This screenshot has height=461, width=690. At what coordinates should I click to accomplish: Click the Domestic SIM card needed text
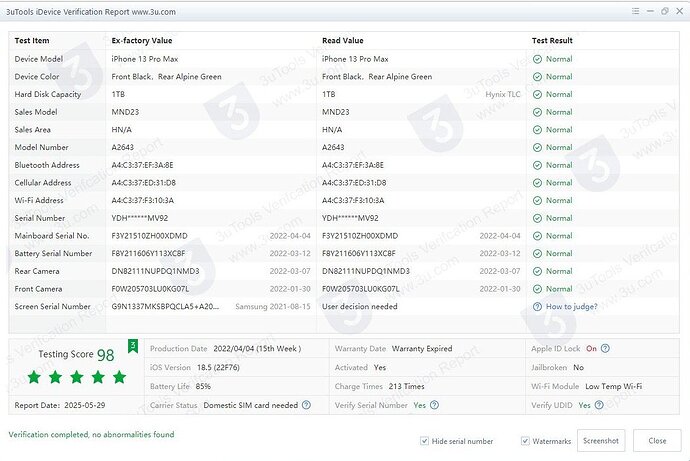pos(250,405)
